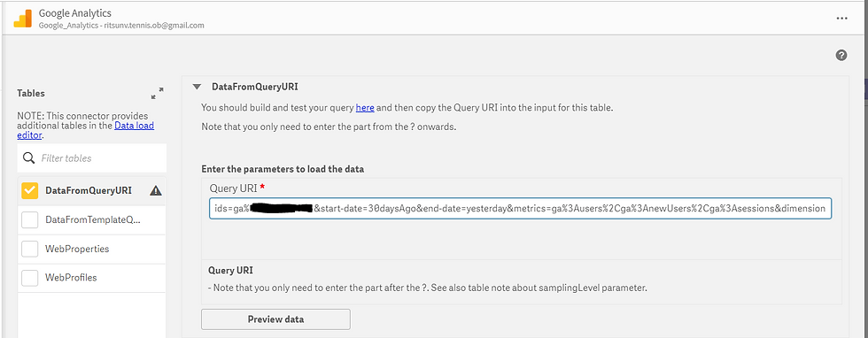
Task: Click into the Query URI input field
Action: (521, 209)
